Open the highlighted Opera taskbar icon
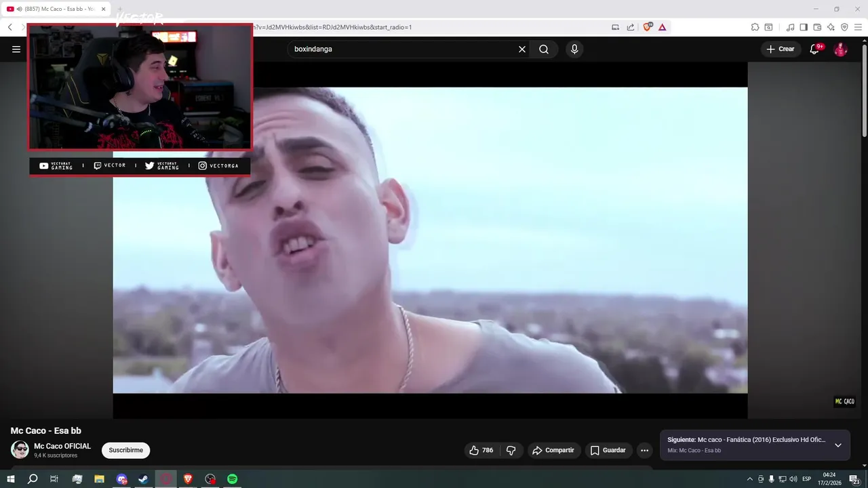868x488 pixels. (165, 479)
